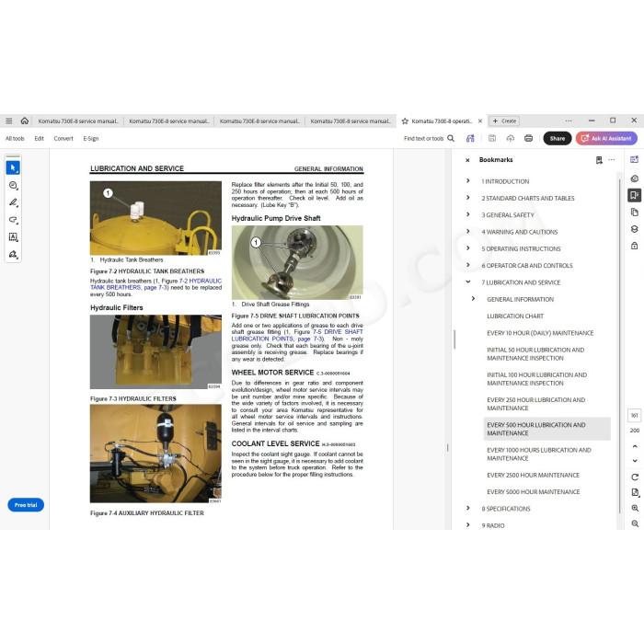
Task: Pick the Highlight pen tool
Action: coord(13,202)
